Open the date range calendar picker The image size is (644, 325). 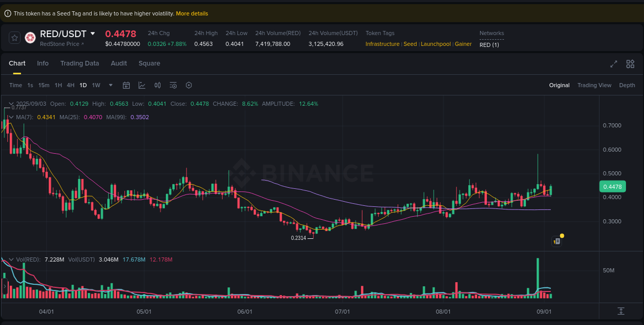tap(126, 85)
